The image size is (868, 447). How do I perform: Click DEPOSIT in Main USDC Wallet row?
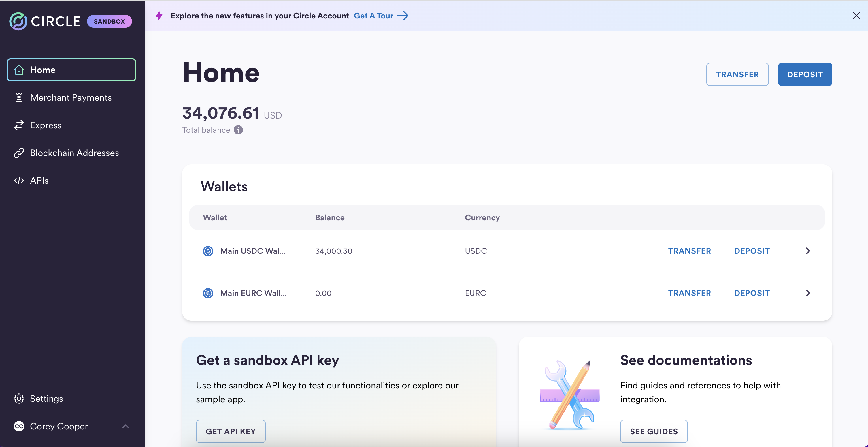click(x=752, y=251)
